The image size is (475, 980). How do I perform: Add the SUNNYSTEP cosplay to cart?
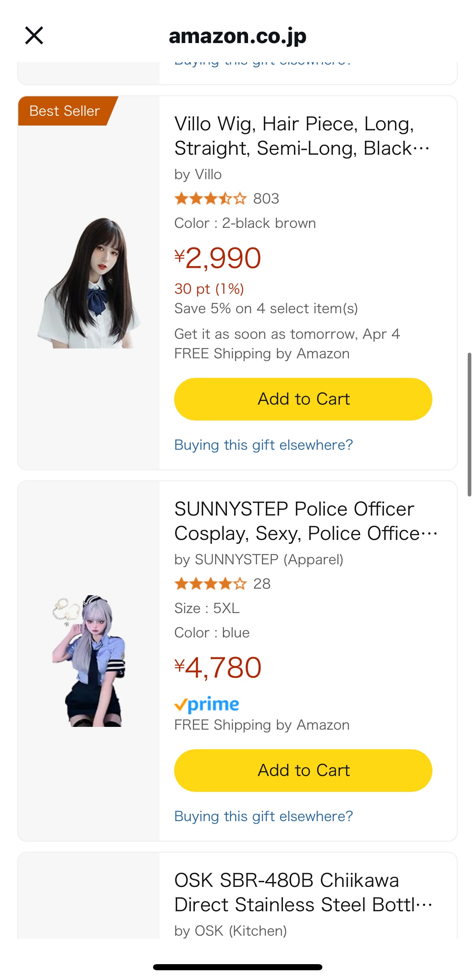[x=303, y=770]
